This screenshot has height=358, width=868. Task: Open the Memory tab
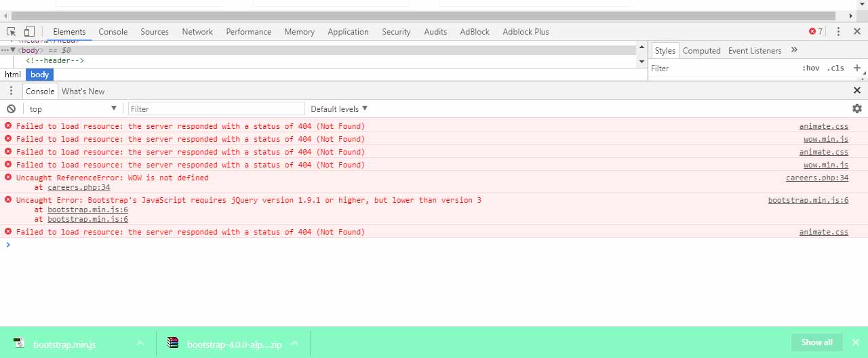pos(299,32)
